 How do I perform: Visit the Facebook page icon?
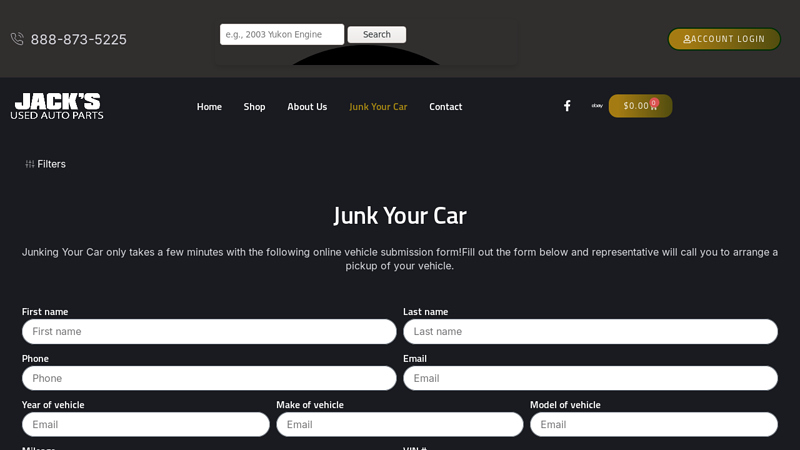[567, 106]
